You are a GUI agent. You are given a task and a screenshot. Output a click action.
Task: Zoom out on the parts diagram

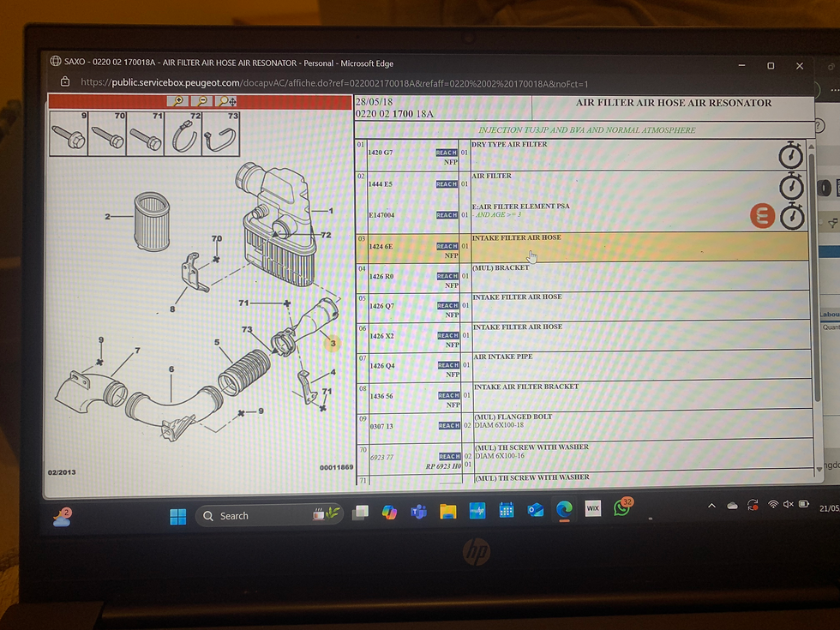[201, 101]
